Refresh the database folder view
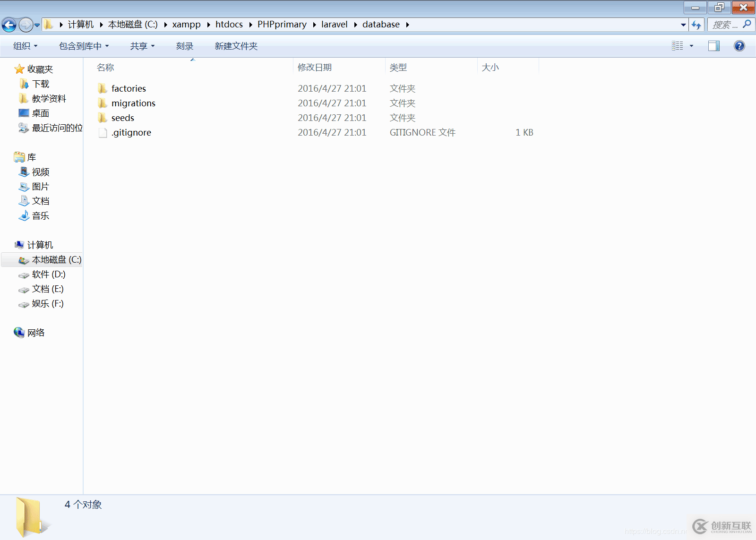 (x=696, y=25)
